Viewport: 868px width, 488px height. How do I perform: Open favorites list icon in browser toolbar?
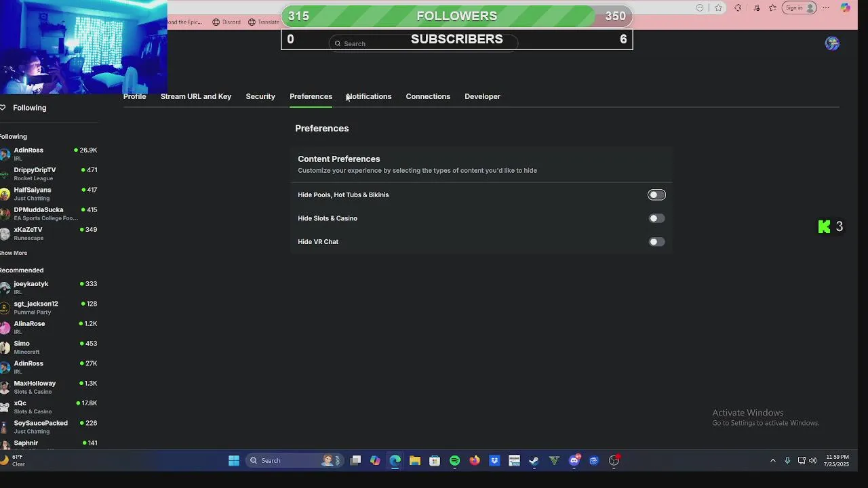point(773,8)
